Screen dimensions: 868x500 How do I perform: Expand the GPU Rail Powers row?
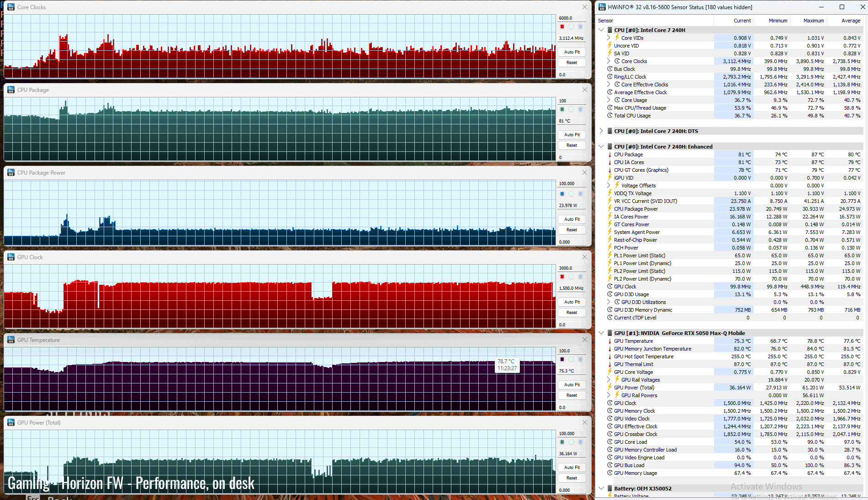609,395
